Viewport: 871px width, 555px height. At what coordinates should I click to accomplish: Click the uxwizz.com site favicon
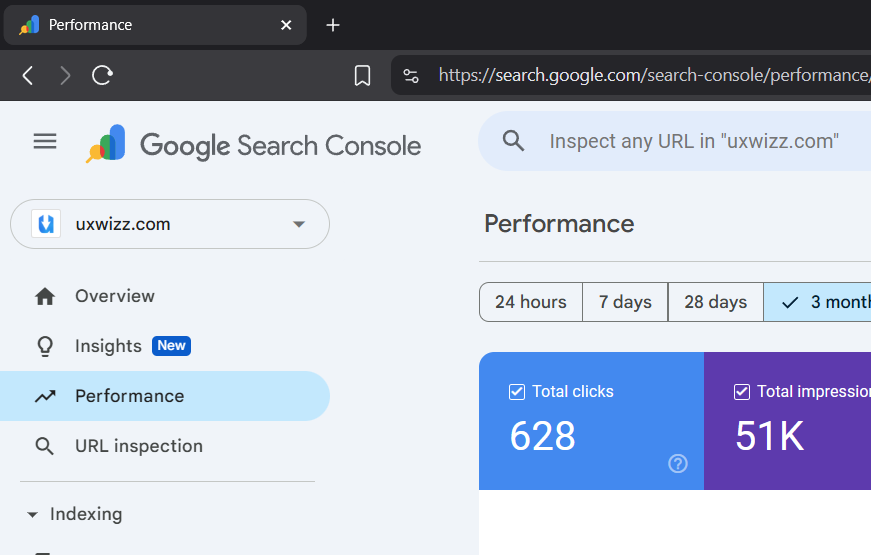pos(46,224)
